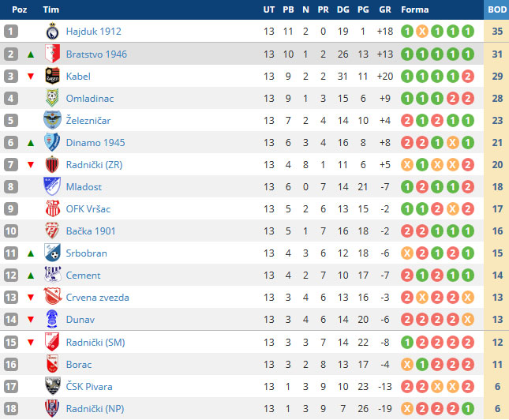Click the Hajduk 1912 club crest
509x420 pixels.
pos(53,32)
